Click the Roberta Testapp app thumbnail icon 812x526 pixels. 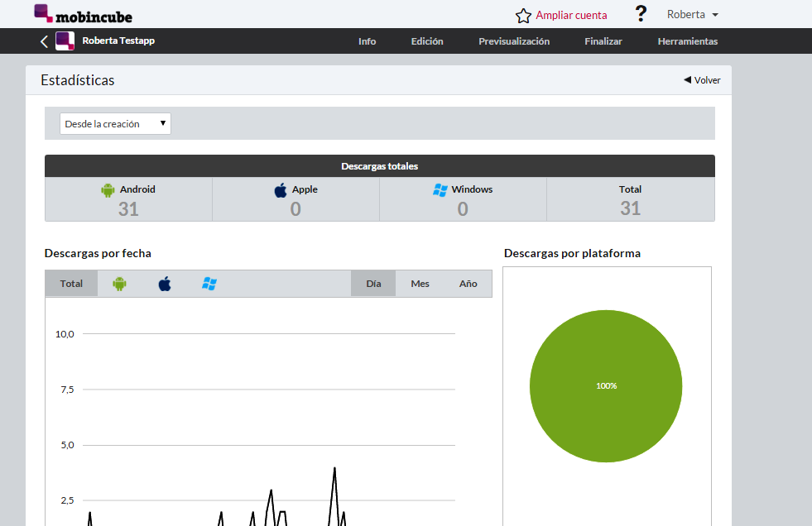pyautogui.click(x=65, y=41)
